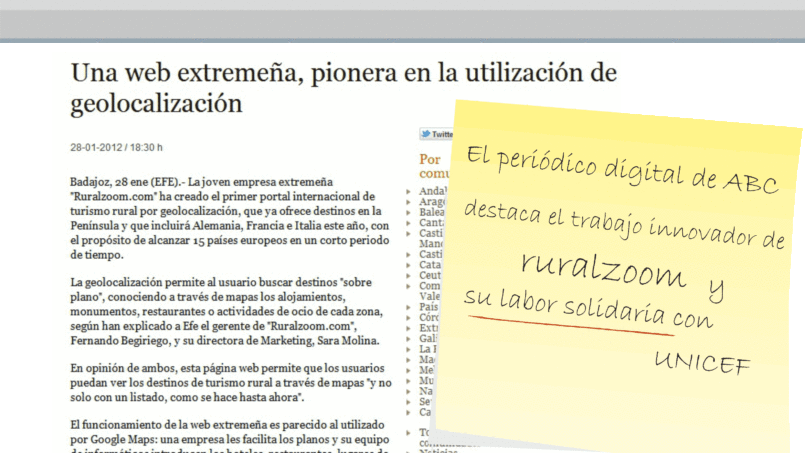Click the orange 'Por comunidades' sidebar heading
Screen dimensions: 805x453
(x=430, y=165)
